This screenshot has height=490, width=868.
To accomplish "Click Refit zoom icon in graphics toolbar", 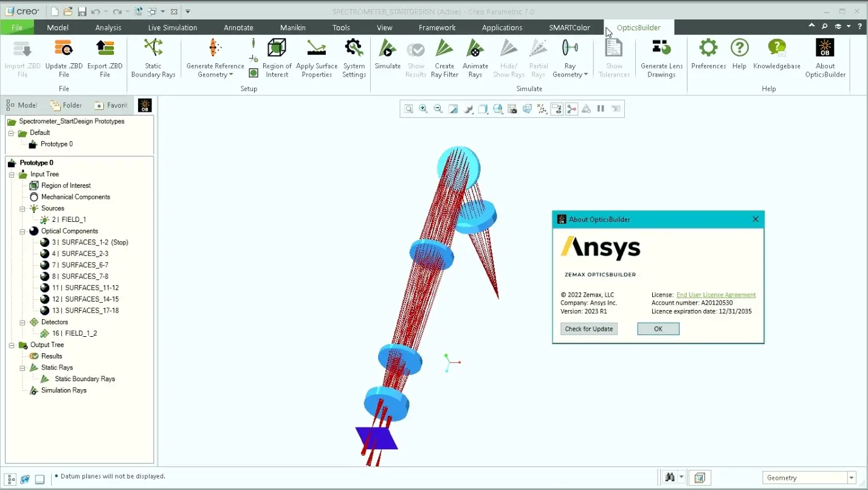I will (x=409, y=109).
